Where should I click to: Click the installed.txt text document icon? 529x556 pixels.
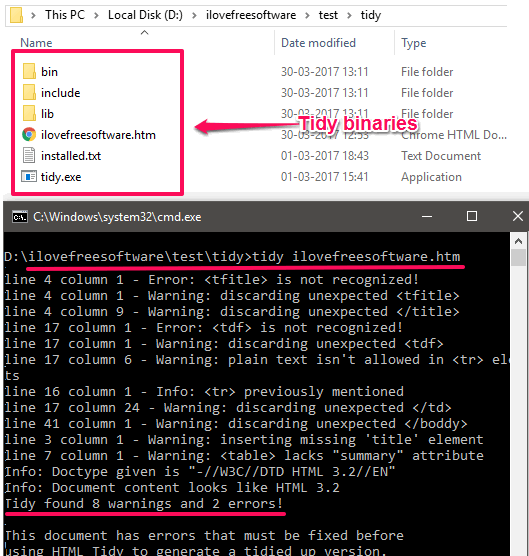pyautogui.click(x=29, y=155)
